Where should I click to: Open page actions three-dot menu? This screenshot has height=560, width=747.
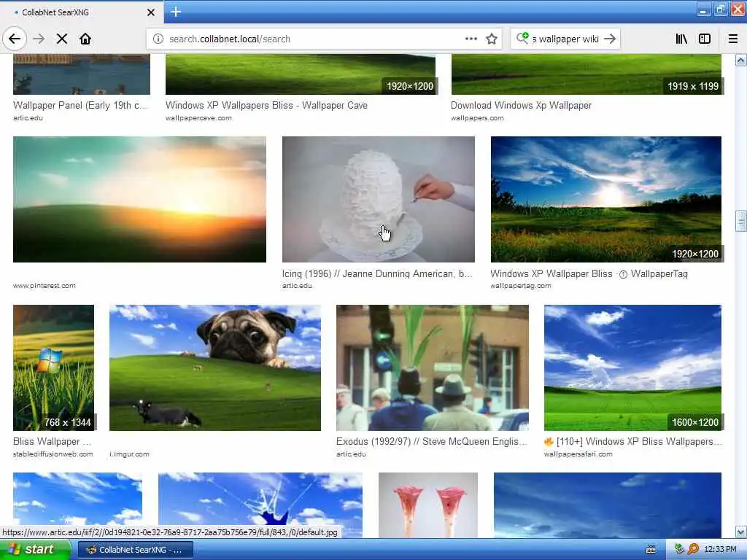471,39
